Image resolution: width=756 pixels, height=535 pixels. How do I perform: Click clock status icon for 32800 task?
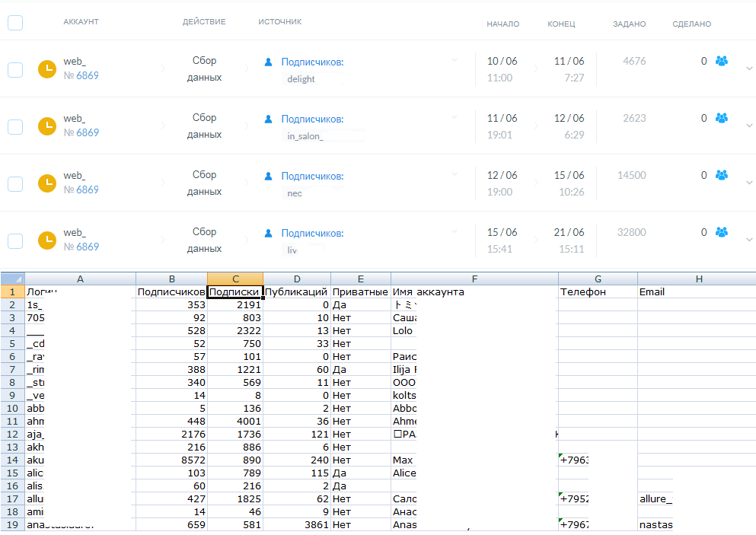pyautogui.click(x=47, y=240)
